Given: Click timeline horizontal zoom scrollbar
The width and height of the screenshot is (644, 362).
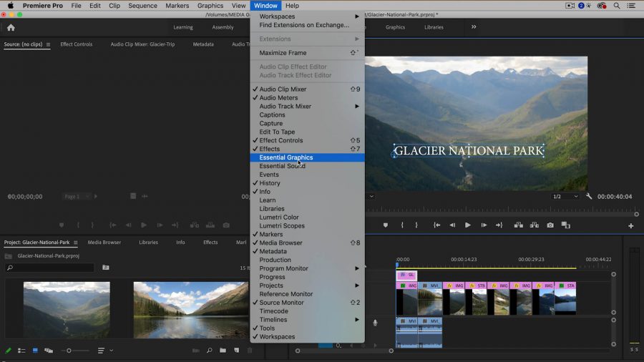Looking at the screenshot, I should click(344, 351).
